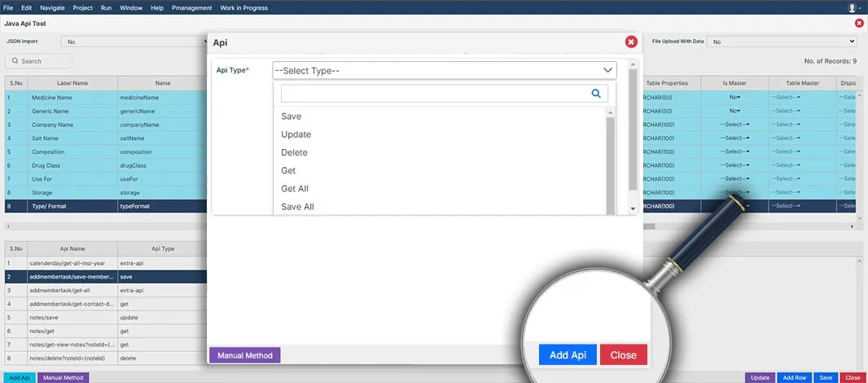Select the Generic Name label cell
Viewport: 868px width, 383px height.
point(72,111)
